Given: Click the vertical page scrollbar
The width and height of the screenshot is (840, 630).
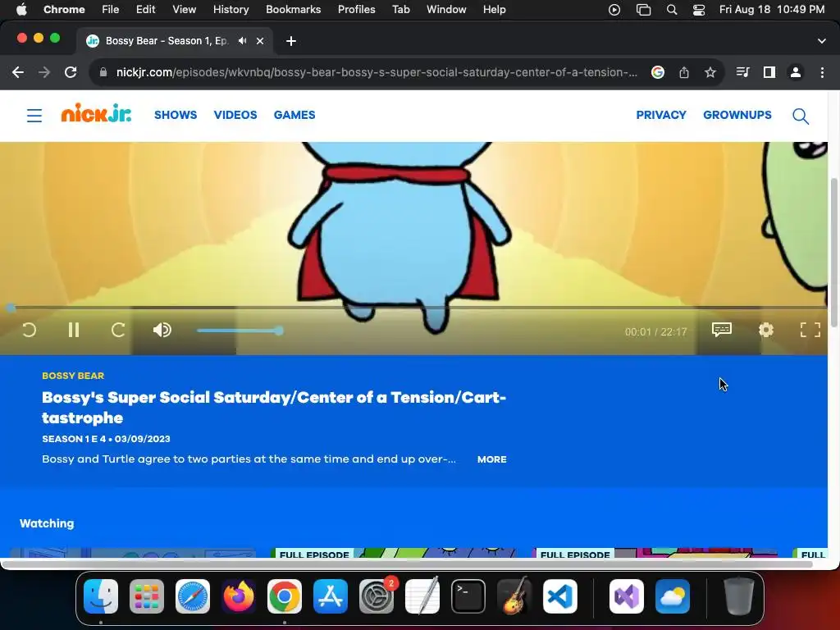Looking at the screenshot, I should coord(833,252).
